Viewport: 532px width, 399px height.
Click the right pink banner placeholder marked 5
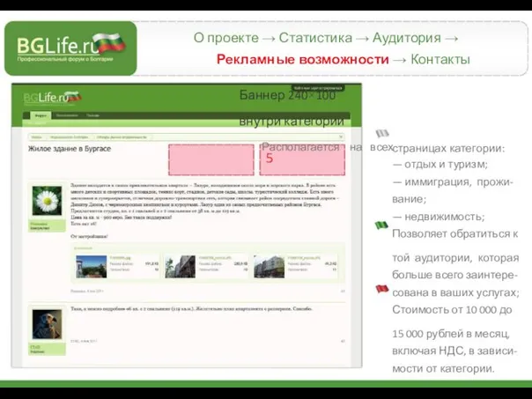(x=302, y=159)
